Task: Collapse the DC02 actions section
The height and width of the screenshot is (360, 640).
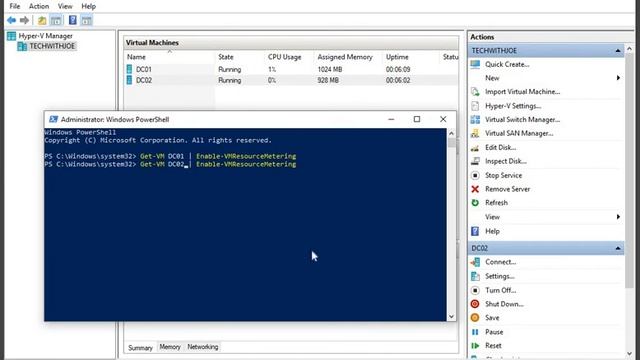Action: point(618,248)
